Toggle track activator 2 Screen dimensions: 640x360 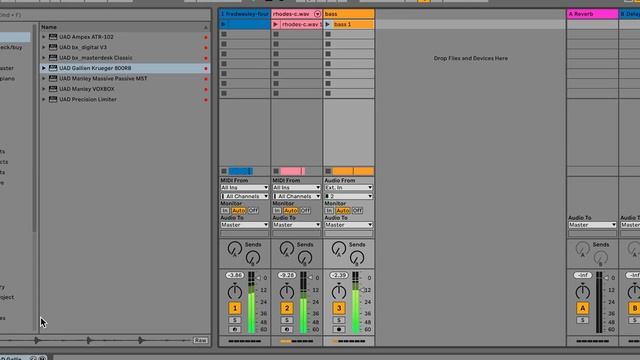tap(287, 308)
